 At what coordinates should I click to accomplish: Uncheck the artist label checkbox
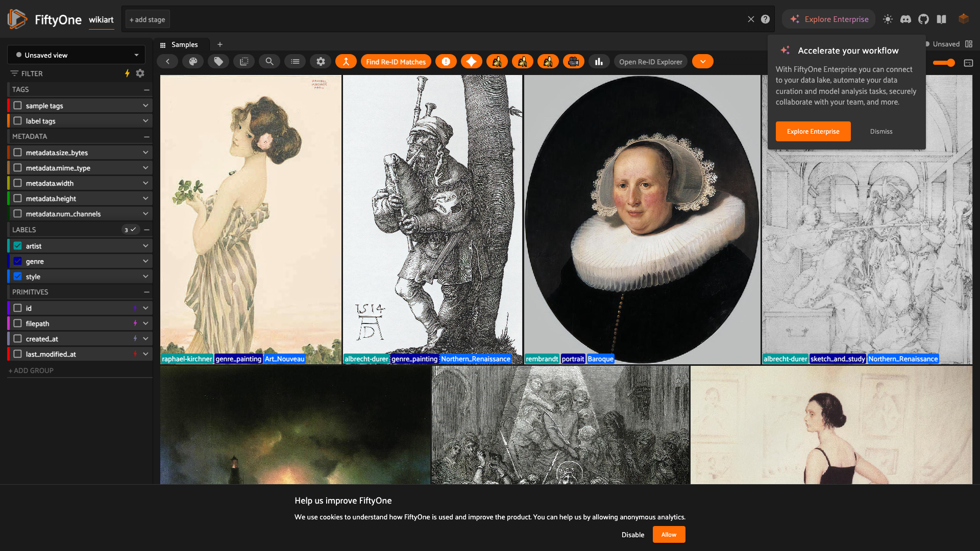pyautogui.click(x=18, y=246)
